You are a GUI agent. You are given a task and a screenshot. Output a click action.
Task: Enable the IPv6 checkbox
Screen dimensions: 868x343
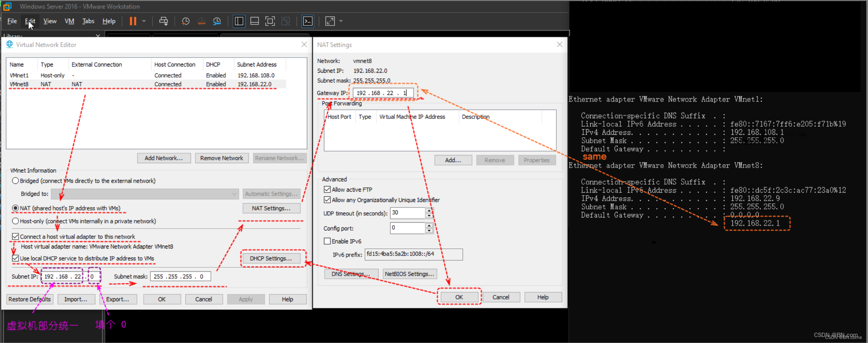click(327, 241)
